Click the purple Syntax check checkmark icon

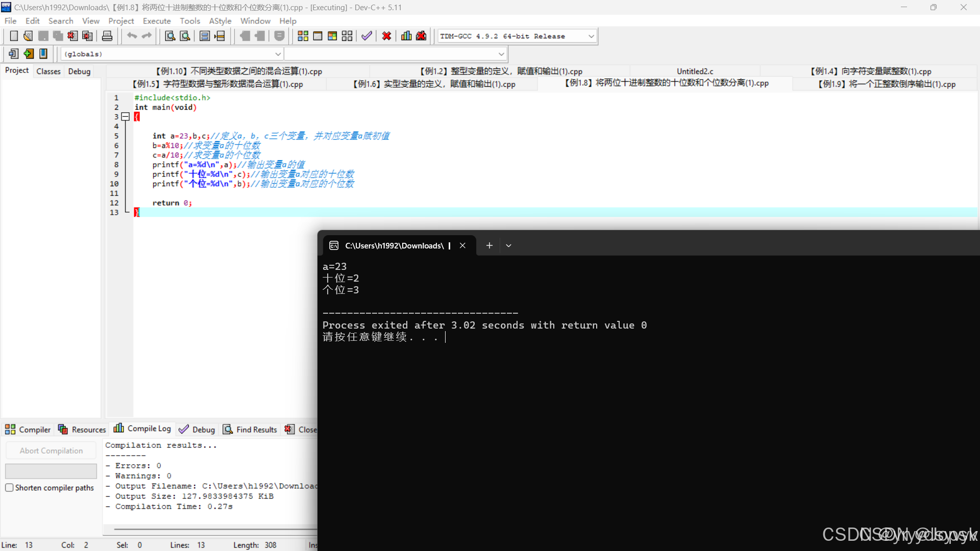pyautogui.click(x=366, y=36)
